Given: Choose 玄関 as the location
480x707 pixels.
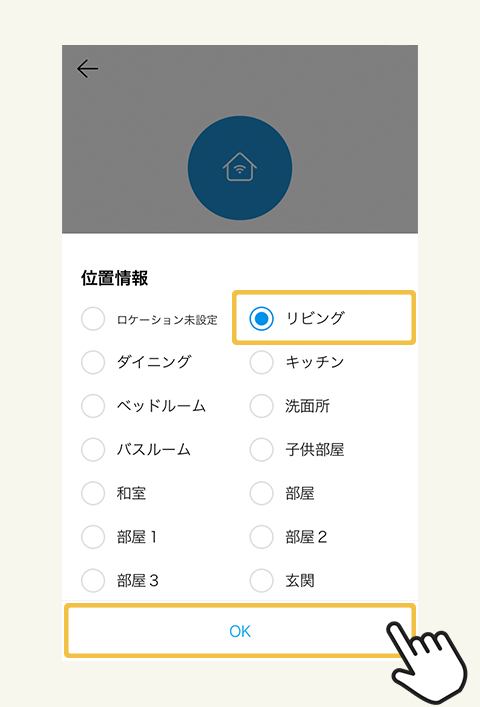Looking at the screenshot, I should pyautogui.click(x=261, y=580).
